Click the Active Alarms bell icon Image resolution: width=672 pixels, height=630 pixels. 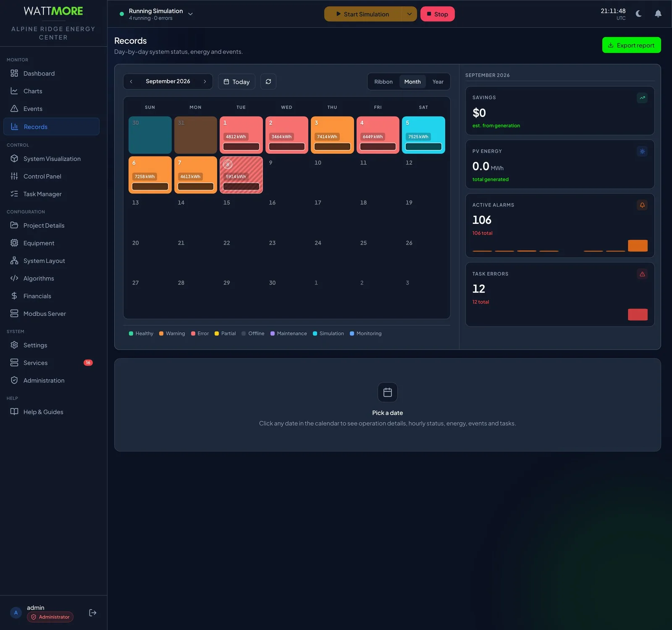pyautogui.click(x=642, y=205)
